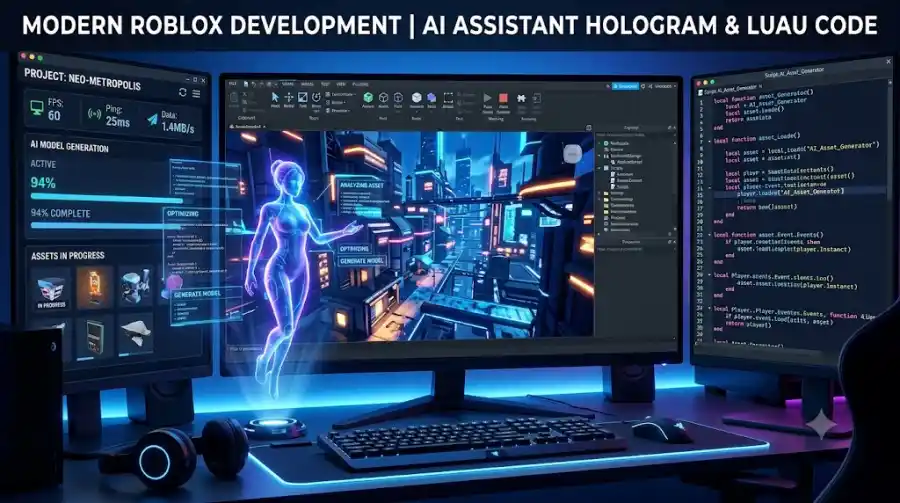Click the paper plane Data icon

coord(152,119)
